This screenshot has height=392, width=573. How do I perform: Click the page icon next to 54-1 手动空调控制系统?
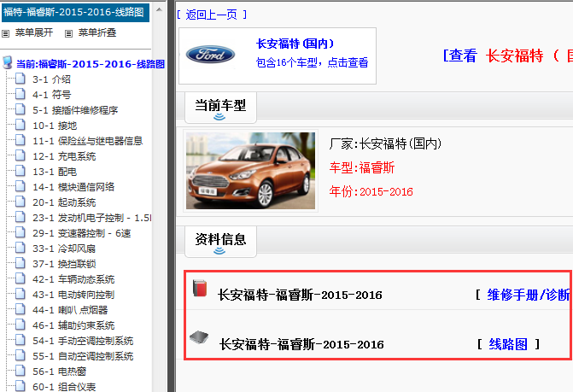[20, 340]
